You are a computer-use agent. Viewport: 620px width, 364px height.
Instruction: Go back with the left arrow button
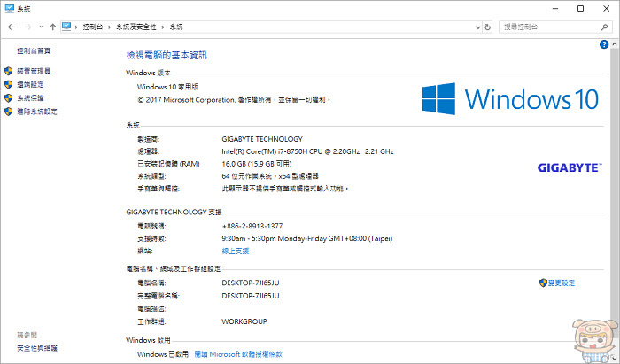pos(12,27)
